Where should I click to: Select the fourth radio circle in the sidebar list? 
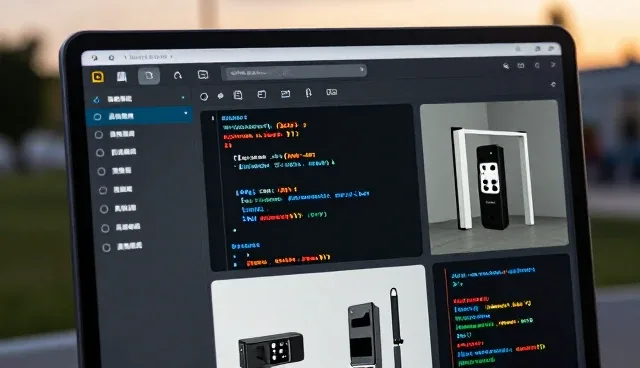coord(101,172)
